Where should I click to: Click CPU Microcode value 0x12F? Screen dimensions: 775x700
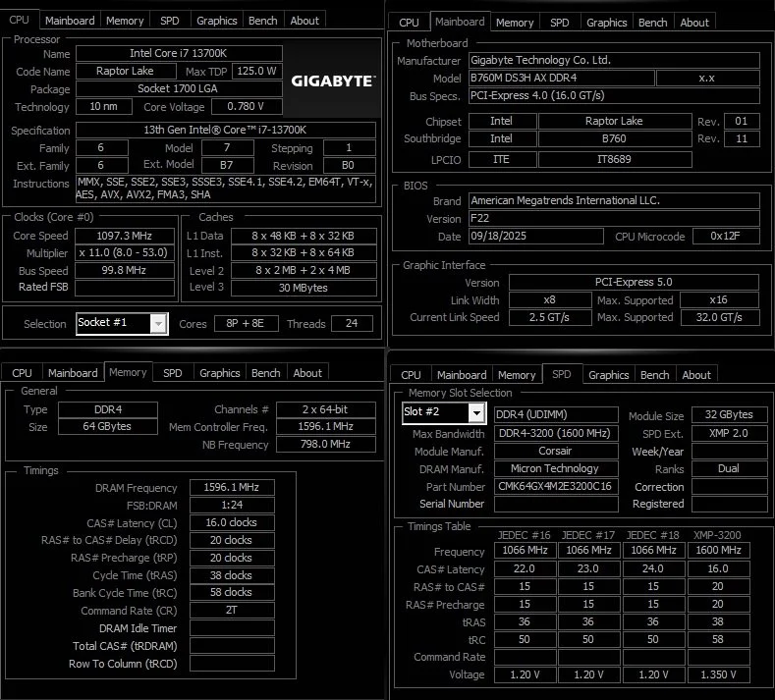click(726, 237)
